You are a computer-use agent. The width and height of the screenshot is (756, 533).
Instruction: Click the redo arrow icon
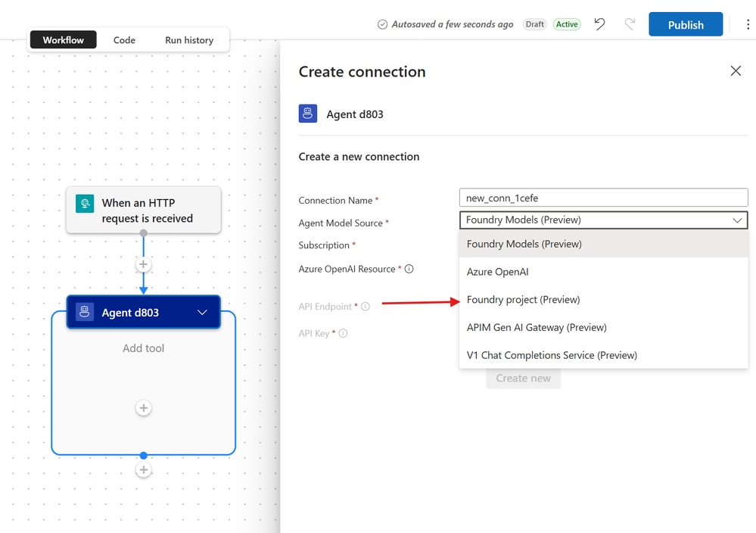[630, 23]
